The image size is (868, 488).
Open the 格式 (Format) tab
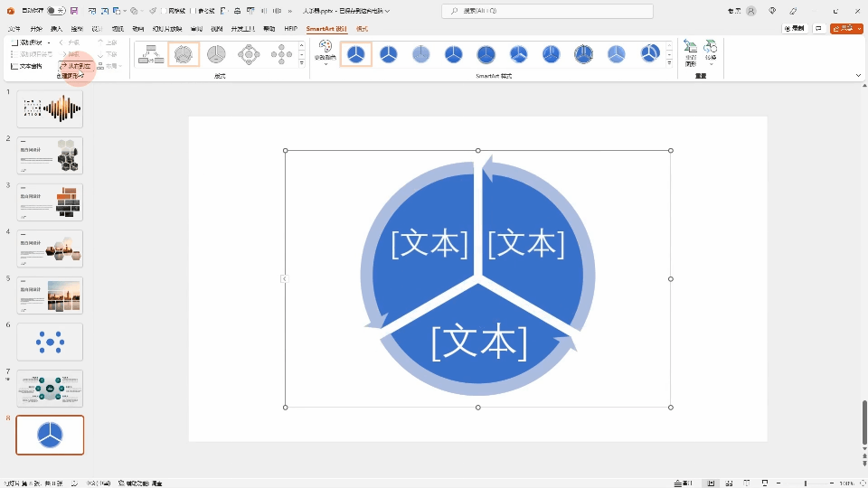[x=362, y=29]
